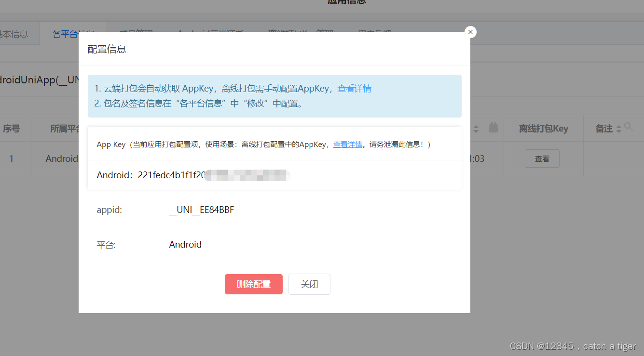
Task: Dismiss the dialog using the X icon
Action: (x=470, y=32)
